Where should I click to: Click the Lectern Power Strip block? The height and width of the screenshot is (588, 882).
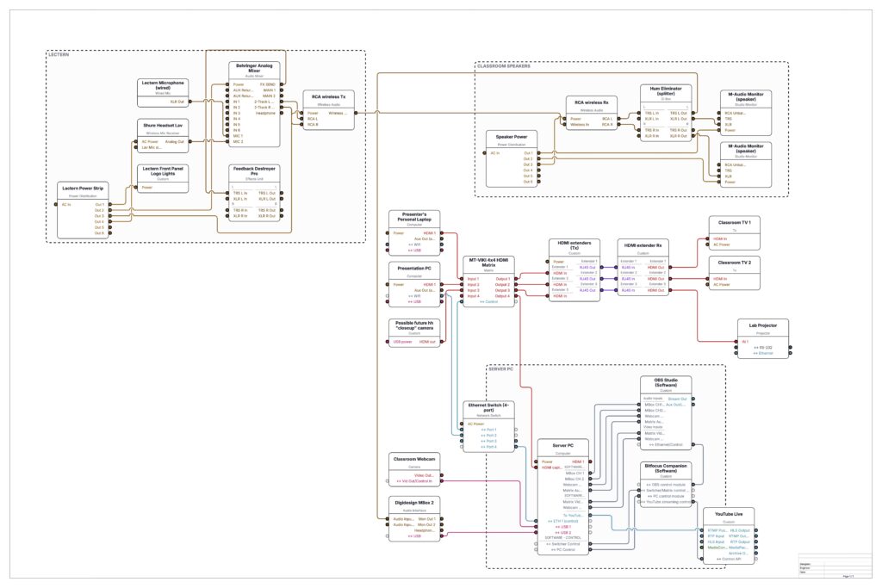pyautogui.click(x=83, y=210)
